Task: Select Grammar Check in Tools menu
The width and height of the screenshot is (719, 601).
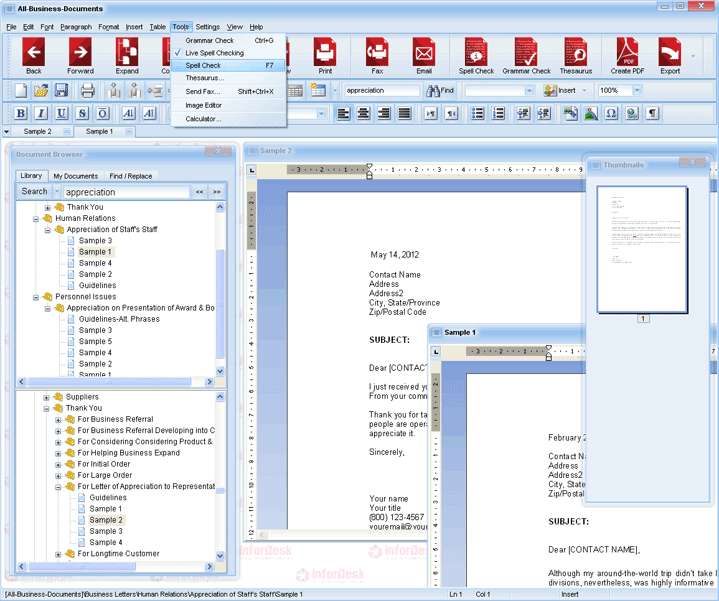Action: [228, 40]
